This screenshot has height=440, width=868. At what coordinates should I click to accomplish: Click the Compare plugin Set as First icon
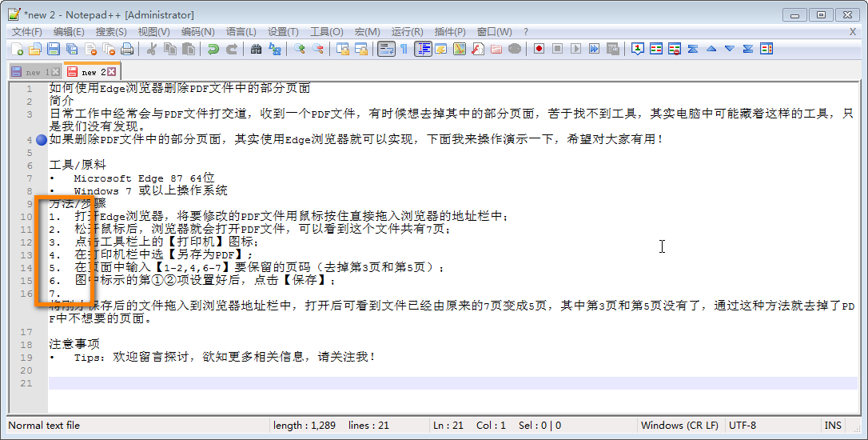point(638,49)
